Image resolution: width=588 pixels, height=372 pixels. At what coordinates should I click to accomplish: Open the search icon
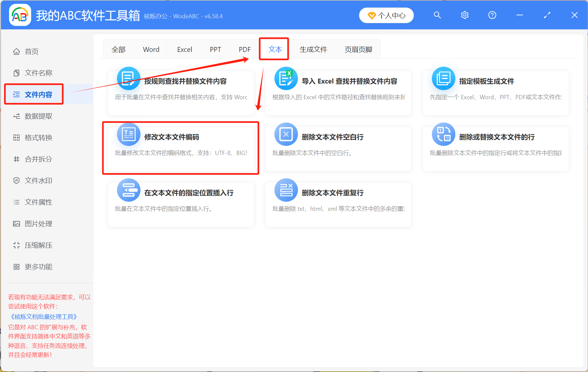point(437,15)
